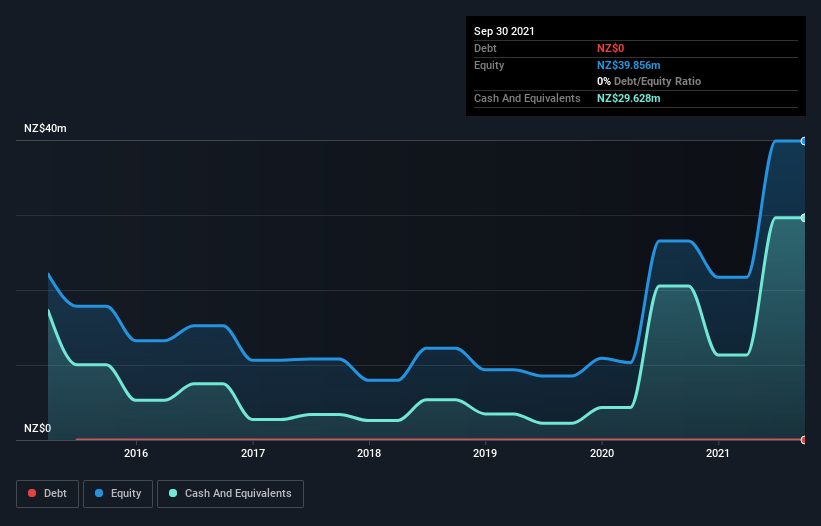Click the Sep 30 2021 tooltip date
821x526 pixels.
click(504, 31)
